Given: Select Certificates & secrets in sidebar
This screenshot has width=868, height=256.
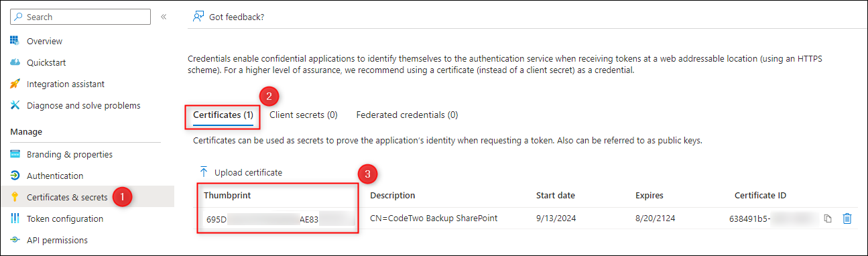Looking at the screenshot, I should [86, 197].
